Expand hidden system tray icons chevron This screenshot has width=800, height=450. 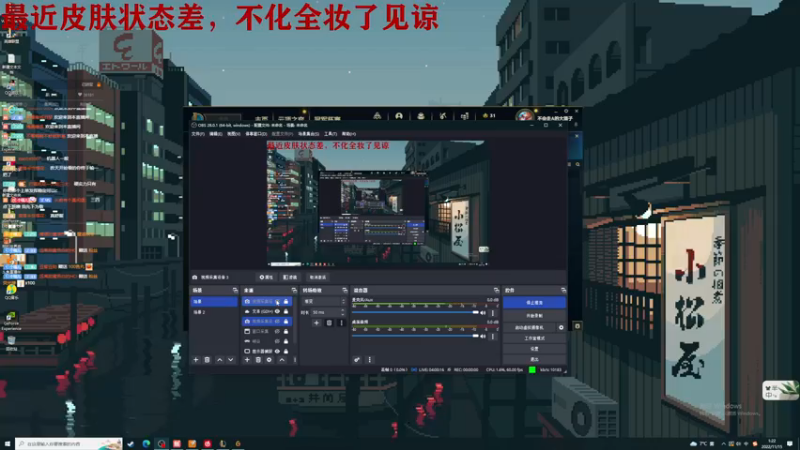click(x=723, y=444)
